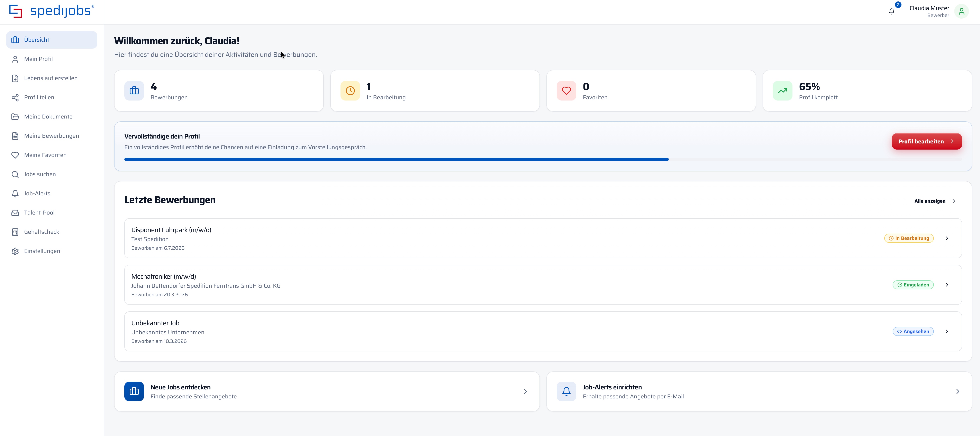Click Johann Dettendorfer Spedition company name

pos(206,286)
